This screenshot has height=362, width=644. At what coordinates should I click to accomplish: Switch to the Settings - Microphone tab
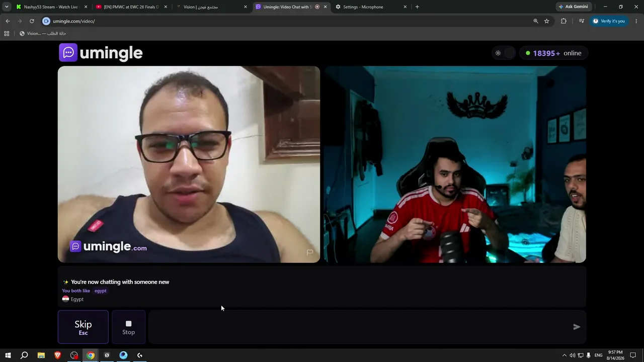pos(370,7)
